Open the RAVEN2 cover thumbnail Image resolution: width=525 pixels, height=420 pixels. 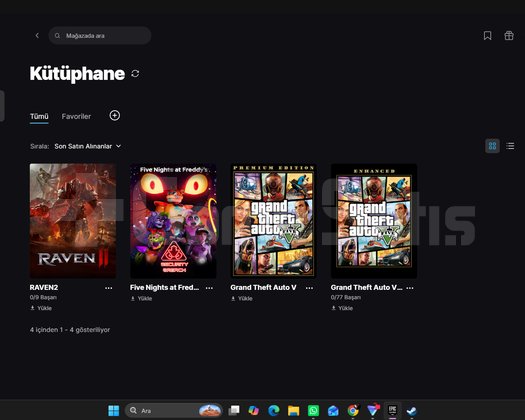(73, 221)
